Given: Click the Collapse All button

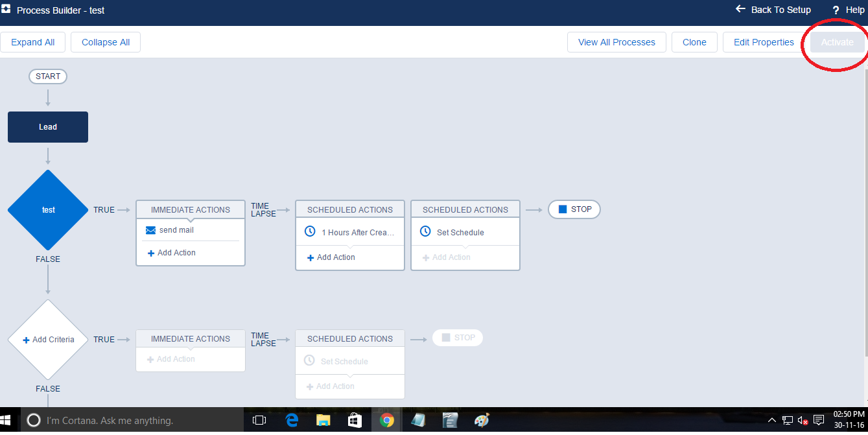Looking at the screenshot, I should 106,42.
